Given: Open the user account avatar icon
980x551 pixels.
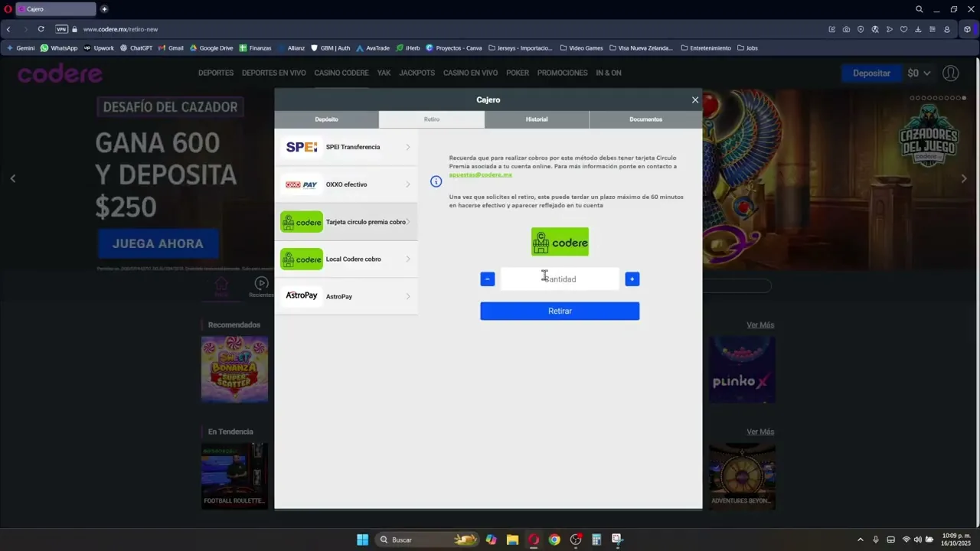Looking at the screenshot, I should 951,73.
